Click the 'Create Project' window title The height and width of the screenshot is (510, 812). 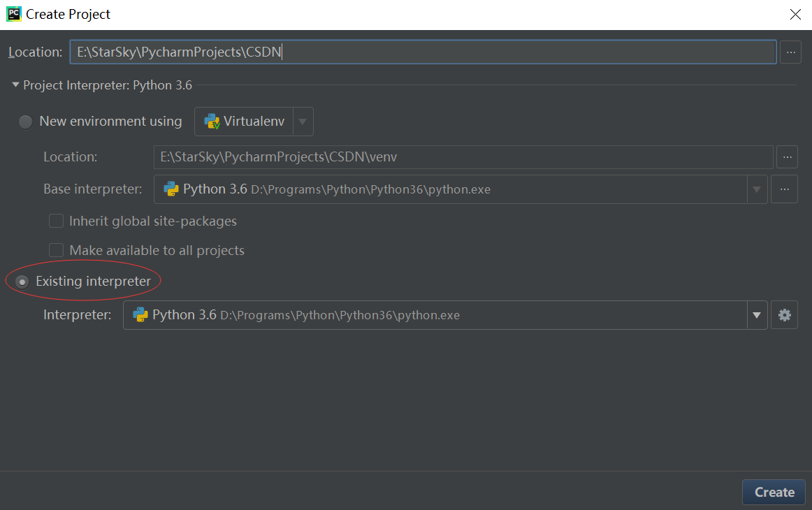(x=68, y=15)
